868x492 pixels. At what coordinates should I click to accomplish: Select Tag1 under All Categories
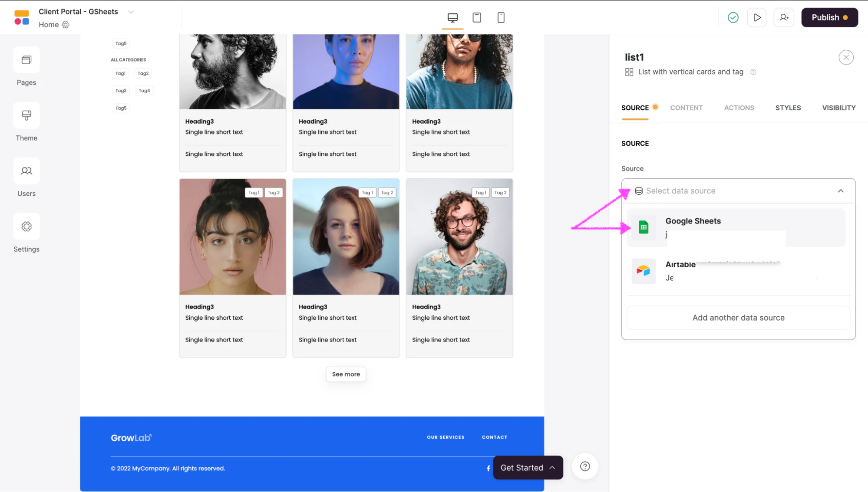(120, 73)
